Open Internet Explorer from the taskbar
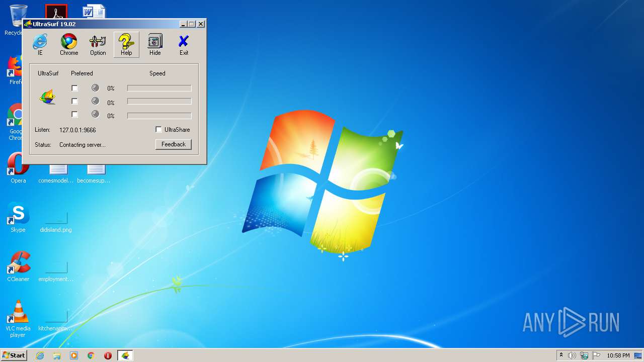This screenshot has height=362, width=644. 40,355
